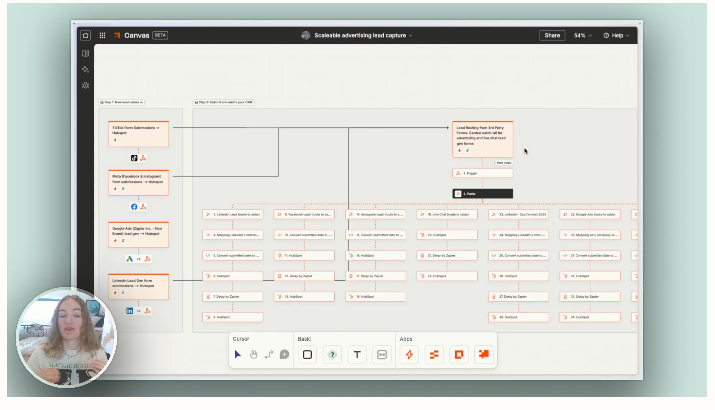Select the Text tool

[357, 354]
